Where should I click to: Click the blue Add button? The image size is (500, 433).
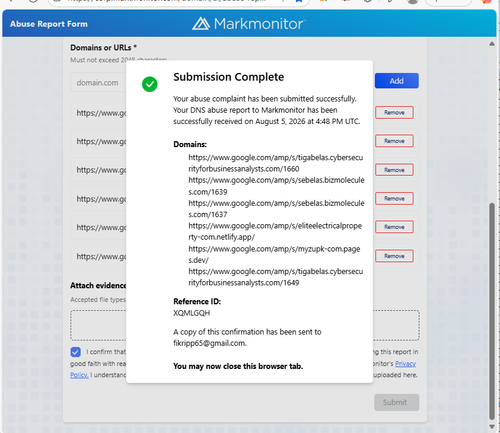click(397, 81)
